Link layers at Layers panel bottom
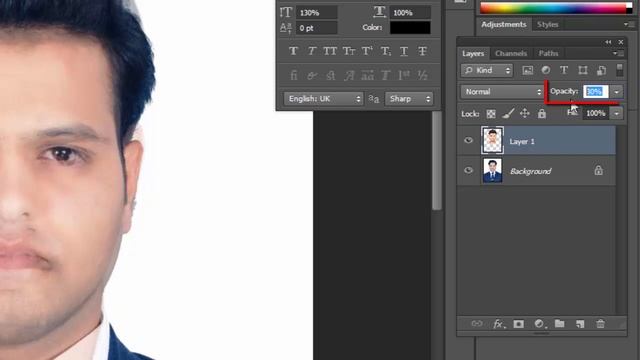Viewport: 640px width, 360px height. click(x=477, y=324)
